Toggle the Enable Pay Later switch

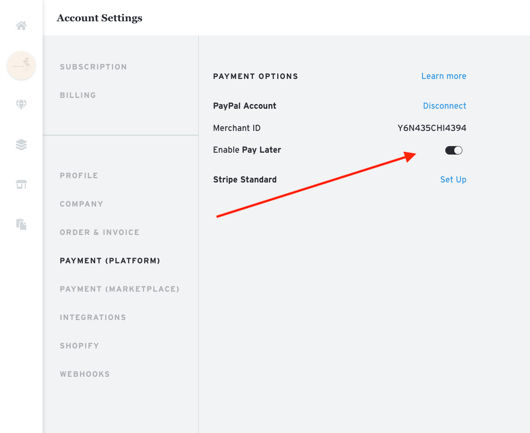tap(454, 150)
